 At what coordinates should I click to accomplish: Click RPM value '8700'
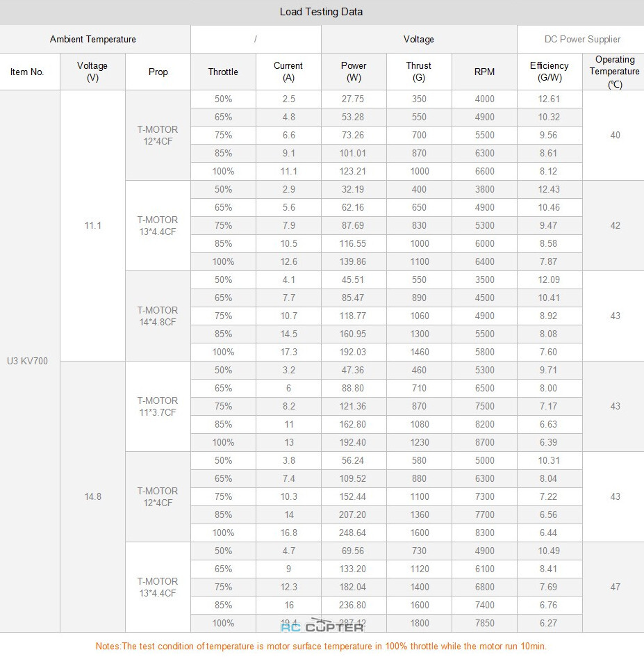[484, 442]
